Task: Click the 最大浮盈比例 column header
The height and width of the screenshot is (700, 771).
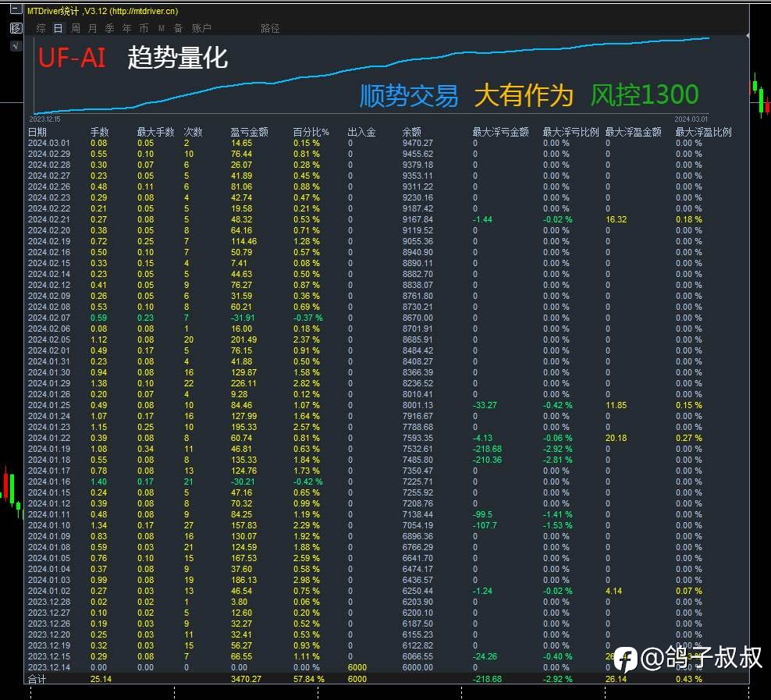Action: click(704, 132)
